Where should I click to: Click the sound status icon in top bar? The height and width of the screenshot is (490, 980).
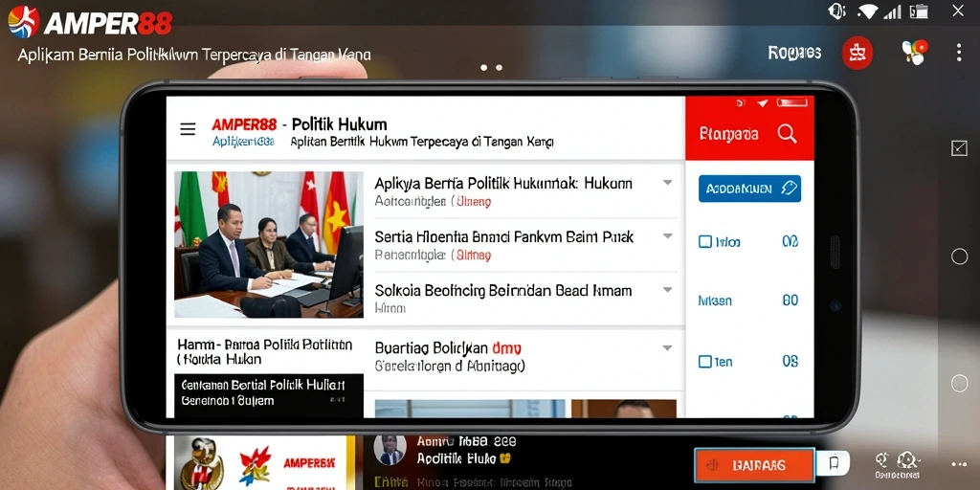click(x=836, y=11)
